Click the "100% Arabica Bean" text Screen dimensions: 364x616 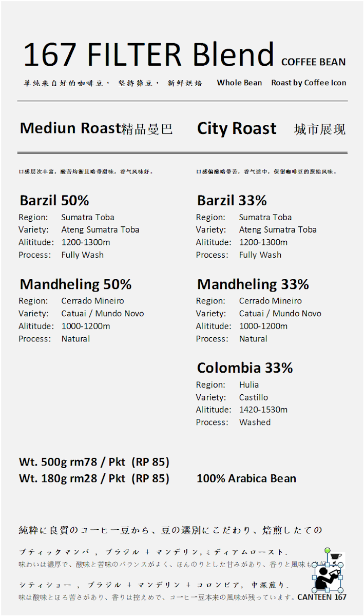(x=246, y=478)
